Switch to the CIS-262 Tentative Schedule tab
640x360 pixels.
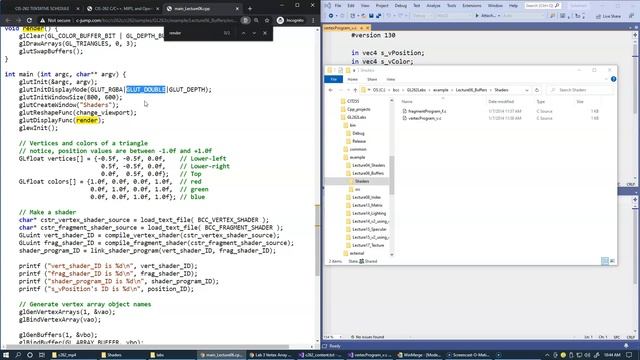coord(41,8)
